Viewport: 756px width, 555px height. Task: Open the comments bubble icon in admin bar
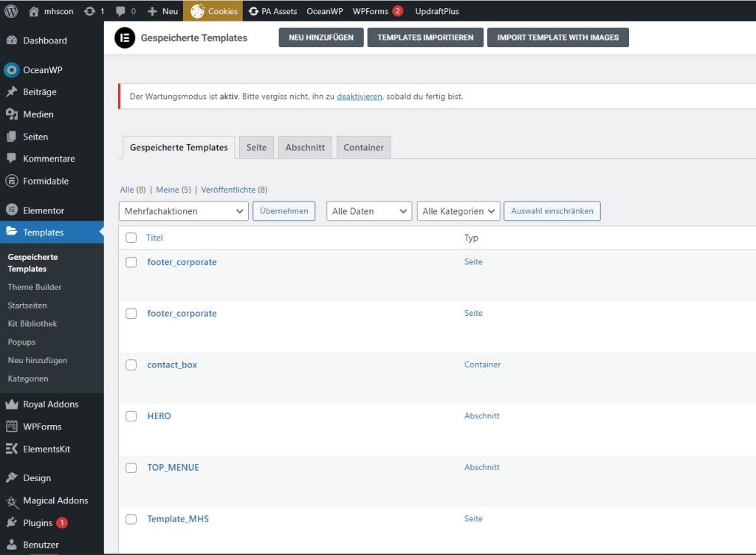(x=120, y=11)
